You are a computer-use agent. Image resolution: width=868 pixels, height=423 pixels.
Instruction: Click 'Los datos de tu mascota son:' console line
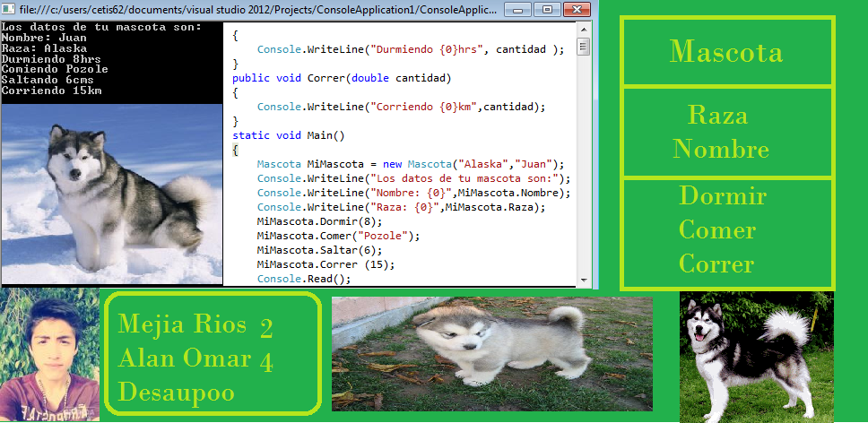pos(101,27)
